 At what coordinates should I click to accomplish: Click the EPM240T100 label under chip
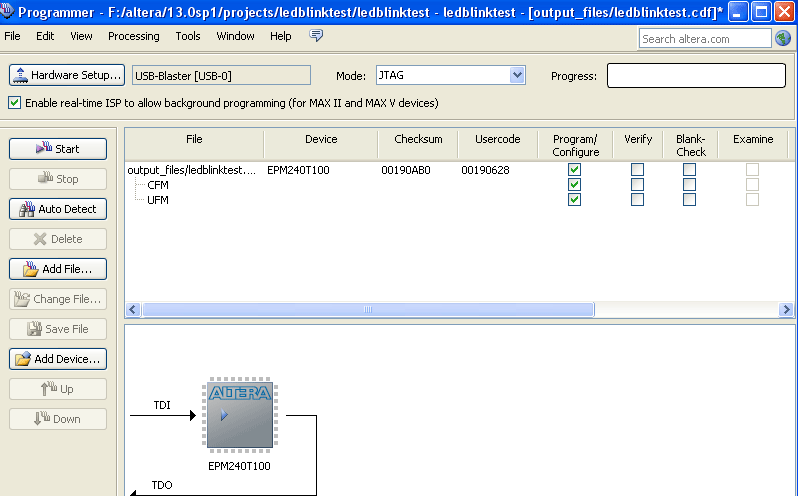[239, 465]
